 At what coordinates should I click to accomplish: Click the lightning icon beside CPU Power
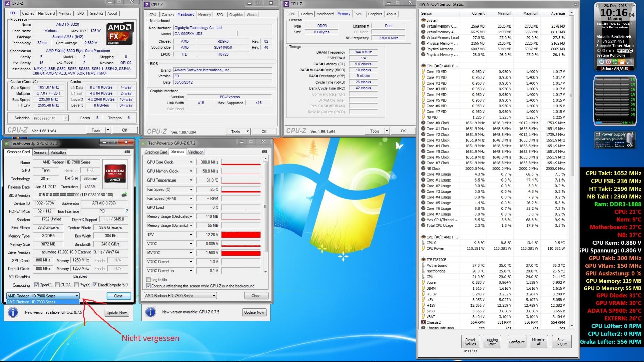click(x=423, y=249)
